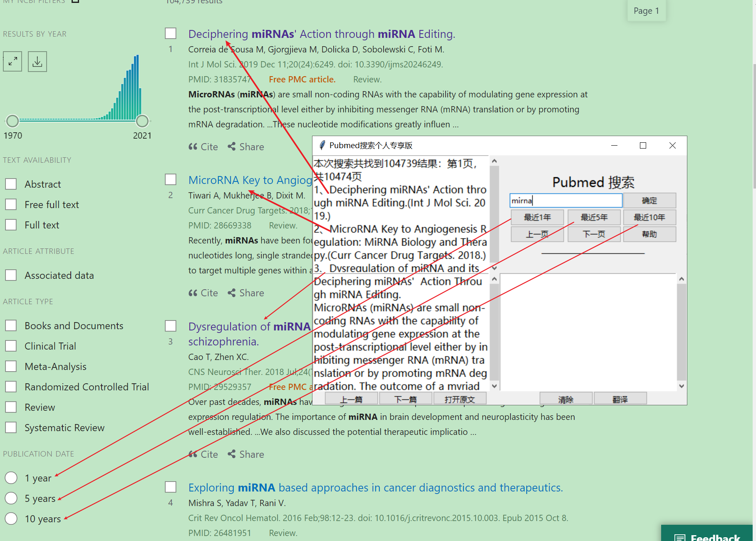756x541 pixels.
Task: Click the 下一页 page button
Action: [594, 234]
